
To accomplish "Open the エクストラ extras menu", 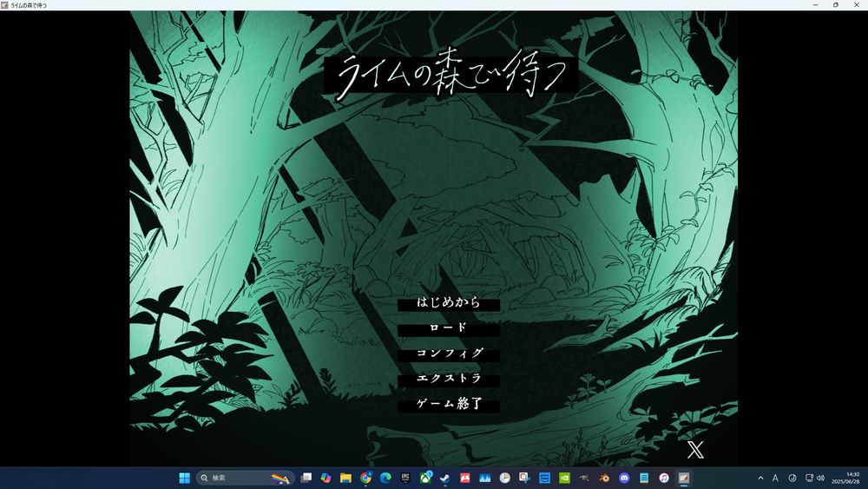I will 449,380.
